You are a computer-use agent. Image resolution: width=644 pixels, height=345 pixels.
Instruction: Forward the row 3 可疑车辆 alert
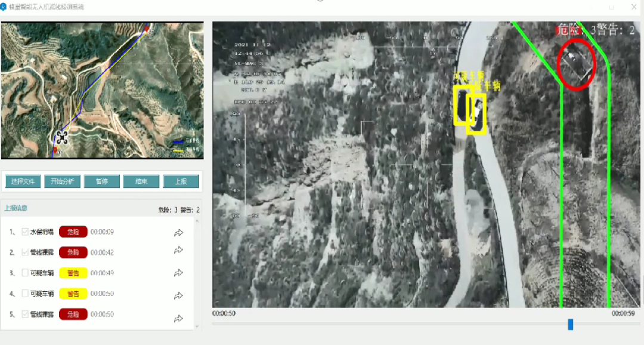click(x=178, y=273)
